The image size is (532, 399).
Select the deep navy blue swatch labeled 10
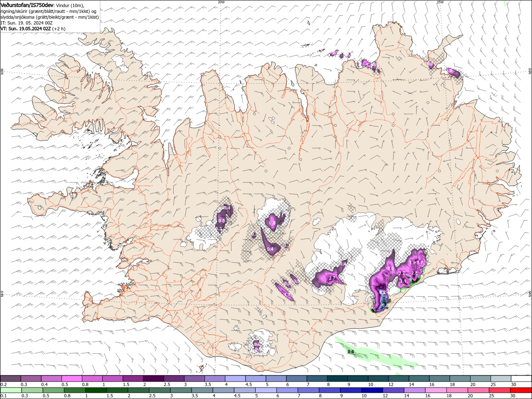pos(372,390)
